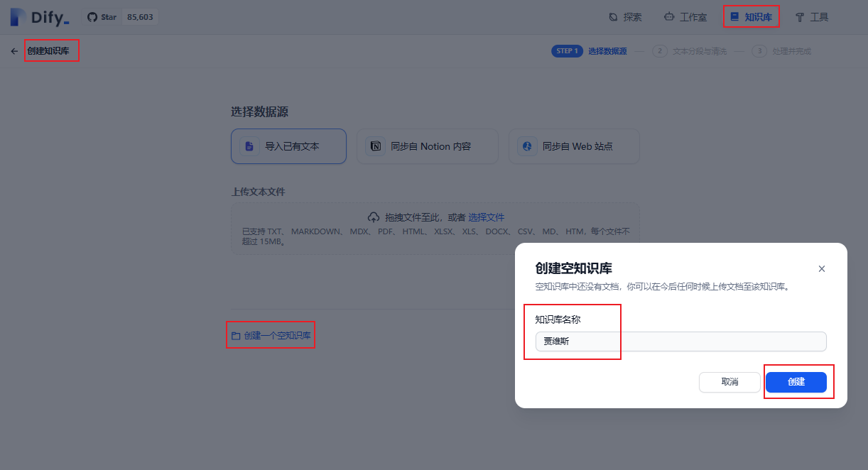
Task: Click the 知识库 book icon
Action: (734, 17)
